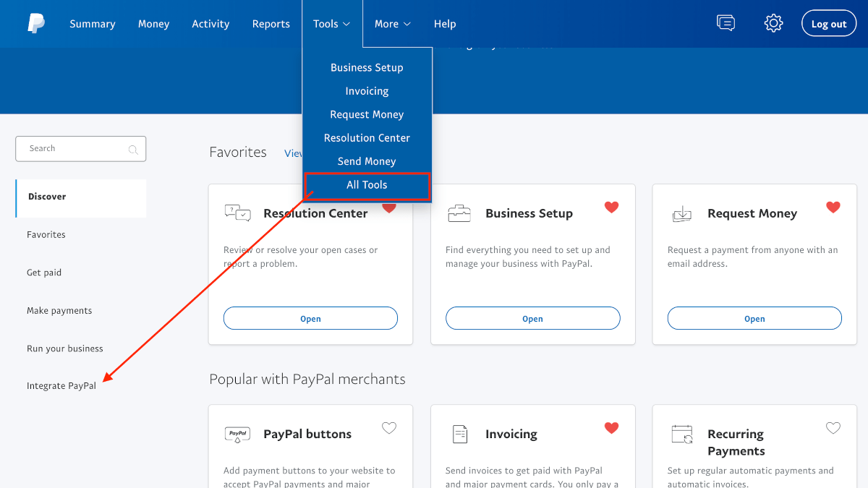868x488 pixels.
Task: Click the Favorites section heading
Action: [238, 153]
